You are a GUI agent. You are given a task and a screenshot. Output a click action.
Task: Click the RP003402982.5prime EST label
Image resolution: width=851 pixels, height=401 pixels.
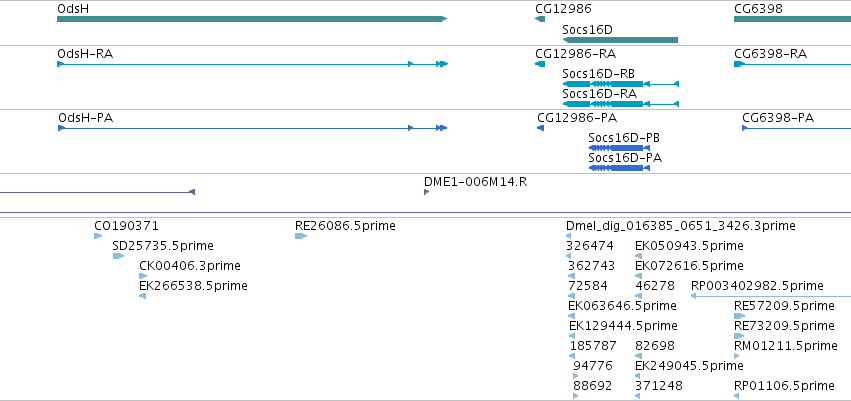757,285
